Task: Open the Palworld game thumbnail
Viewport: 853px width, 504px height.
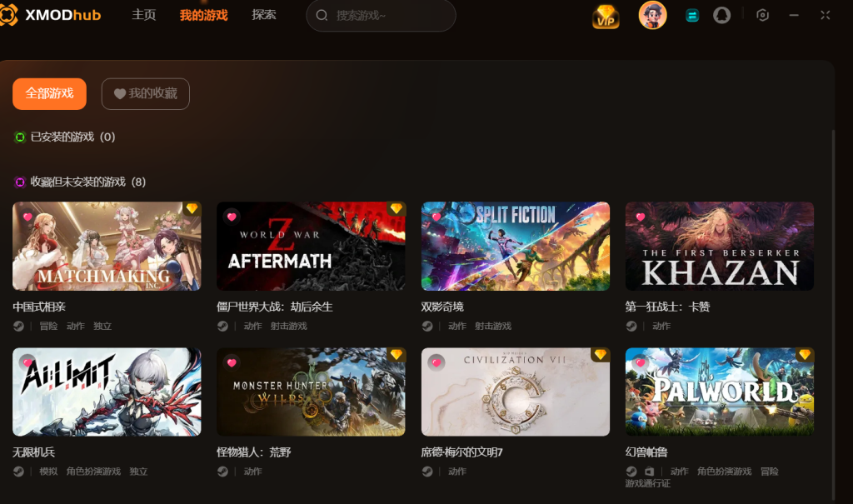Action: [719, 392]
